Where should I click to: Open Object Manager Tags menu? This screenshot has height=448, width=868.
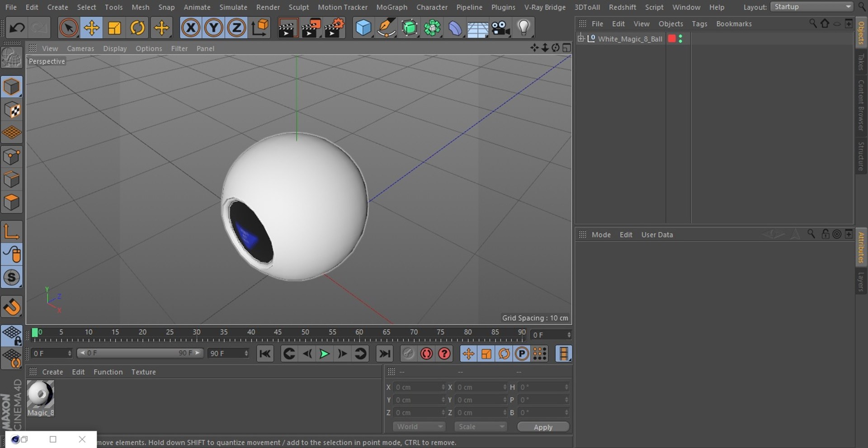tap(699, 24)
